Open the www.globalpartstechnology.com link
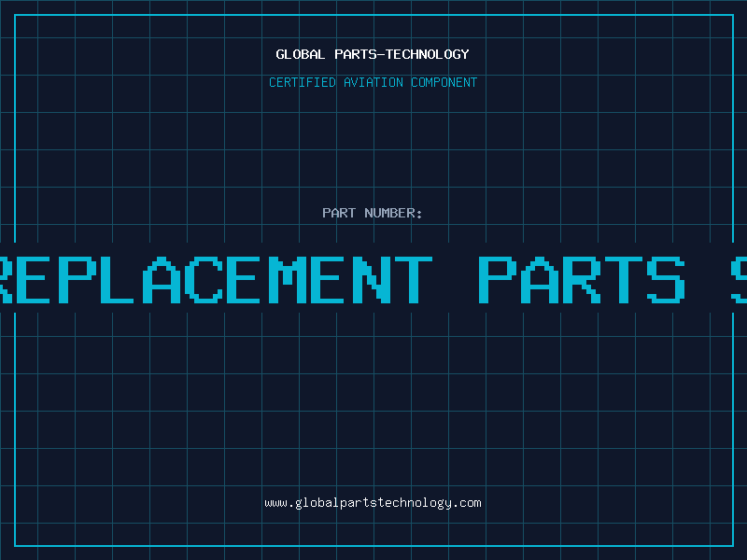Screen dimensions: 747x560 click(x=373, y=503)
